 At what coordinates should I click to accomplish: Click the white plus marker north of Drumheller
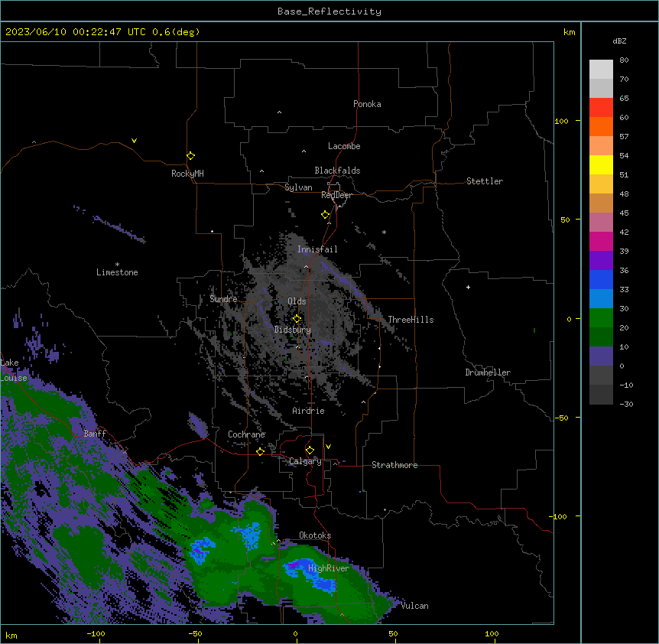468,287
